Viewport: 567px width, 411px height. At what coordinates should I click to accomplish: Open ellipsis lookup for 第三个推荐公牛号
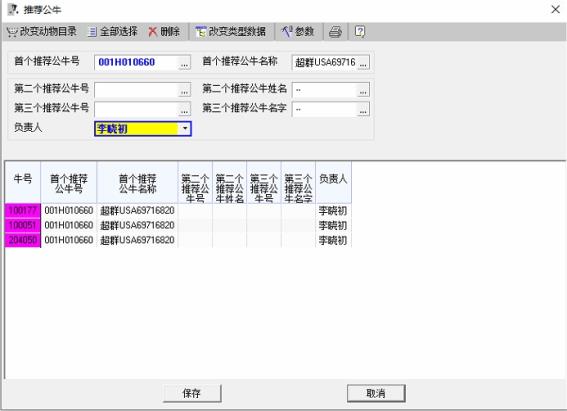tap(184, 110)
